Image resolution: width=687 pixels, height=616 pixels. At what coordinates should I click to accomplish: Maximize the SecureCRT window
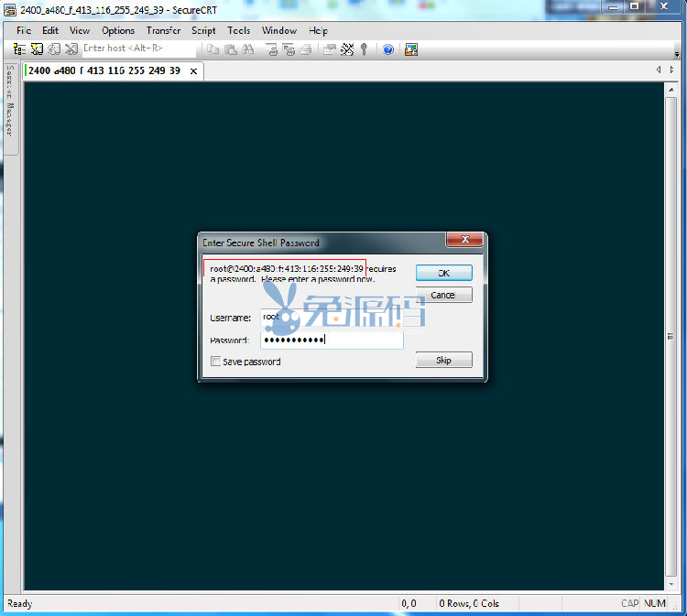[634, 6]
